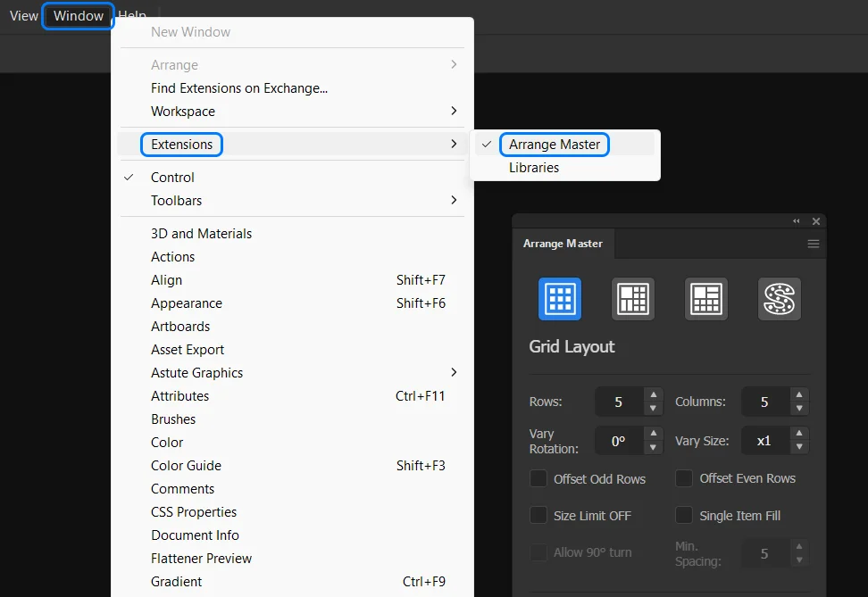
Task: Select the dotted S shape fill icon
Action: pos(780,299)
